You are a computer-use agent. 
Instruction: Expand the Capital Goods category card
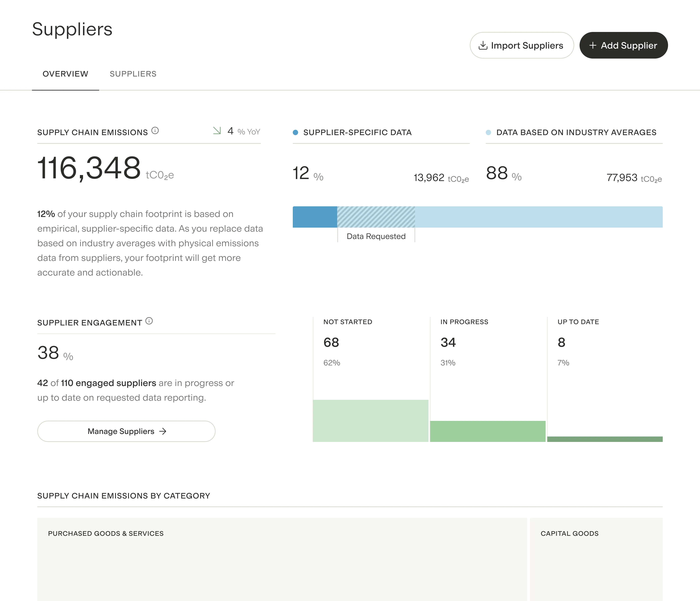tap(597, 561)
